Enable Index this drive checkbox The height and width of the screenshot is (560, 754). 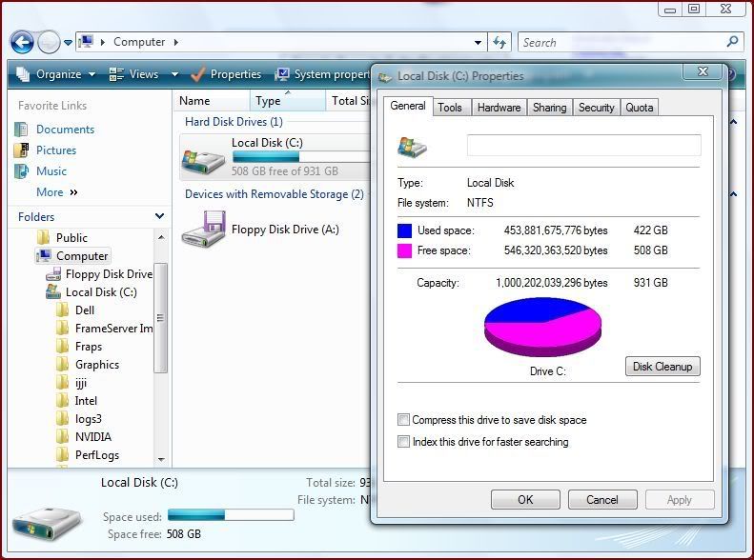[403, 441]
